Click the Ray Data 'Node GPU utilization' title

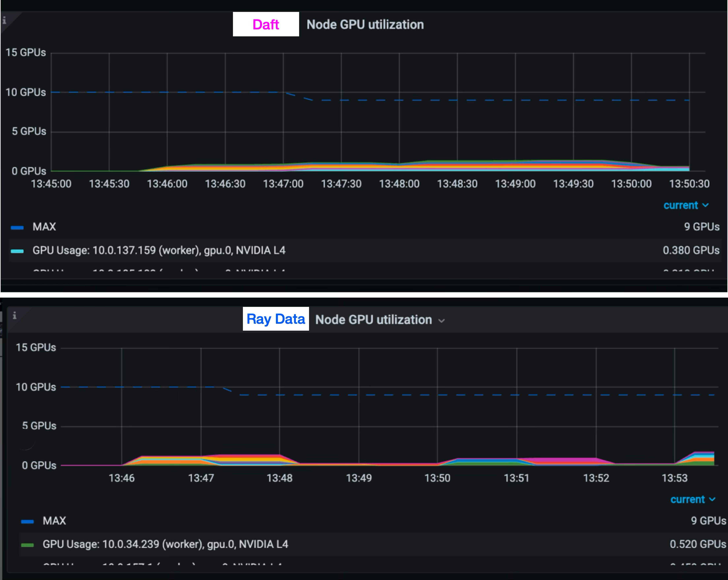pyautogui.click(x=373, y=320)
